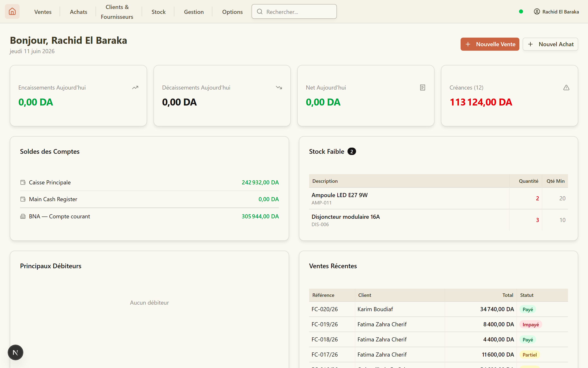Viewport: 588px width, 368px height.
Task: Click the receipt icon in Net Aujourd'hui card
Action: coord(423,88)
